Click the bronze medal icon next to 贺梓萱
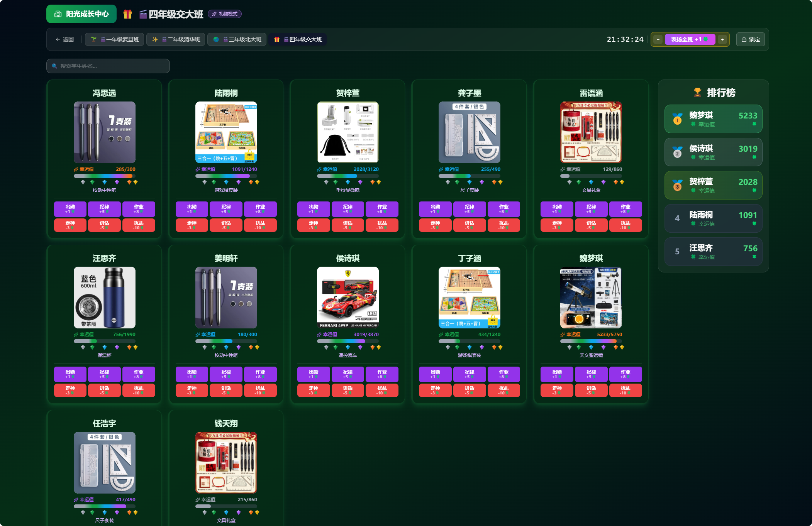 pos(677,185)
